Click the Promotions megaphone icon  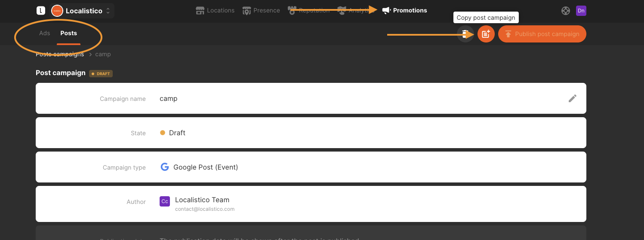click(x=386, y=10)
